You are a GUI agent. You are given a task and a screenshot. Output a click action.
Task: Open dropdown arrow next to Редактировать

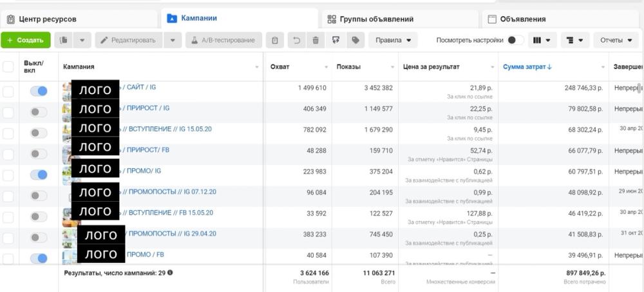[x=173, y=41]
